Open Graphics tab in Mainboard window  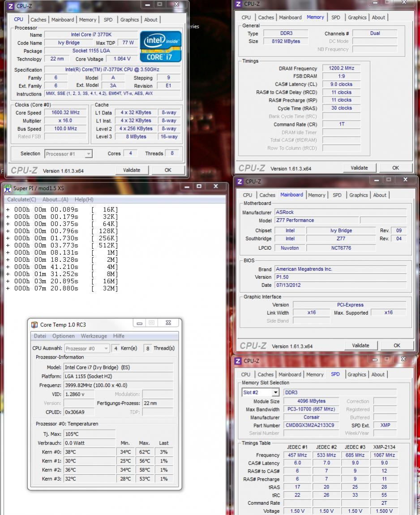click(358, 195)
